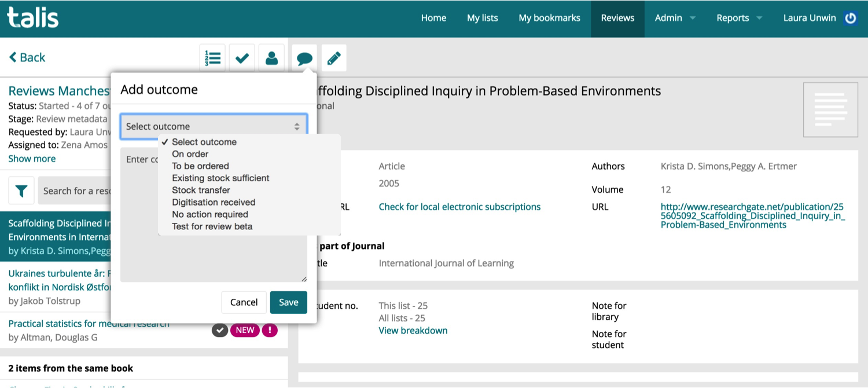Choose Digitisation received from outcome options
The width and height of the screenshot is (868, 388).
tap(213, 202)
